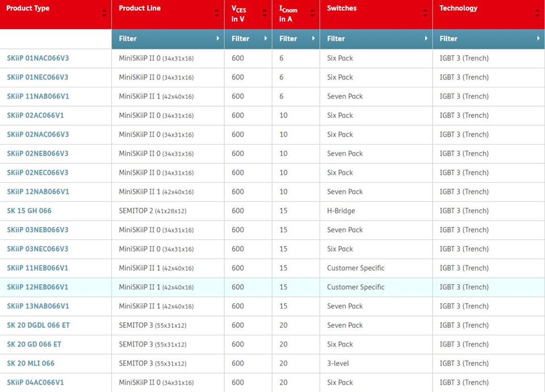Click the Technology column header text

coord(458,9)
